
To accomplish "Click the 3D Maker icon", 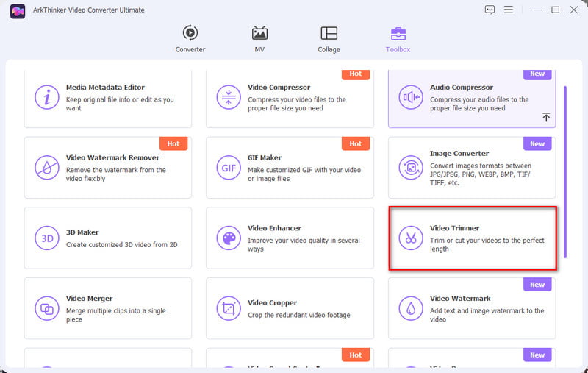I will 47,238.
